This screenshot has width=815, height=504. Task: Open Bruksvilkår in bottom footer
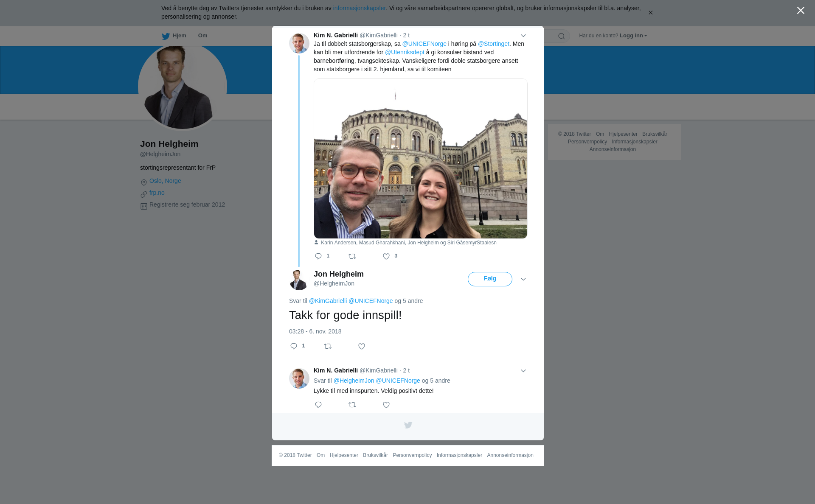click(375, 455)
